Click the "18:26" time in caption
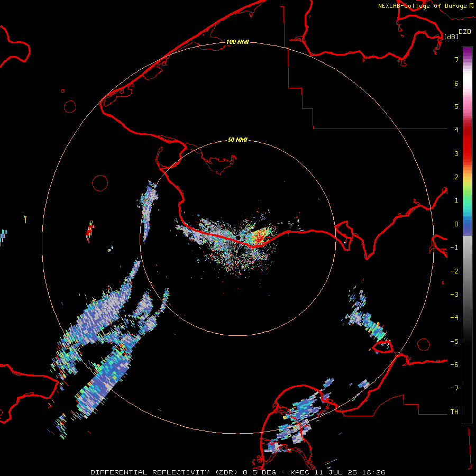Screen dimensions: 476x476 coord(374,472)
